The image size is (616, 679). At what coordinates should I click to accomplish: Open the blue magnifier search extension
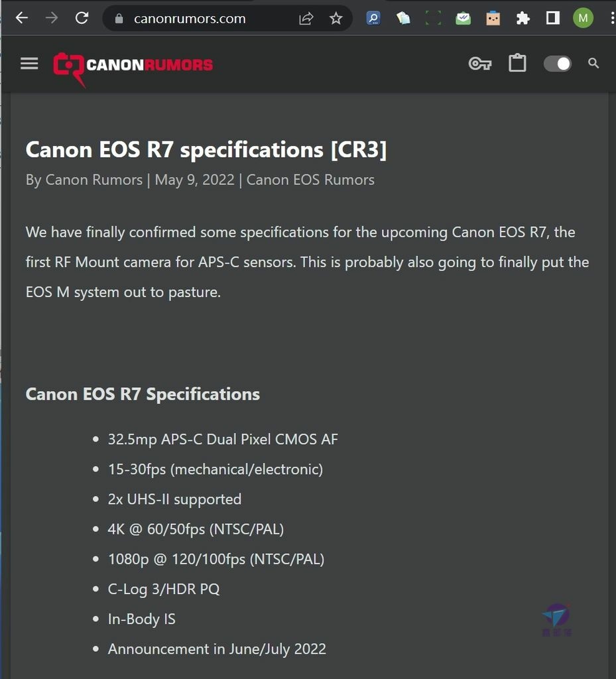(373, 18)
